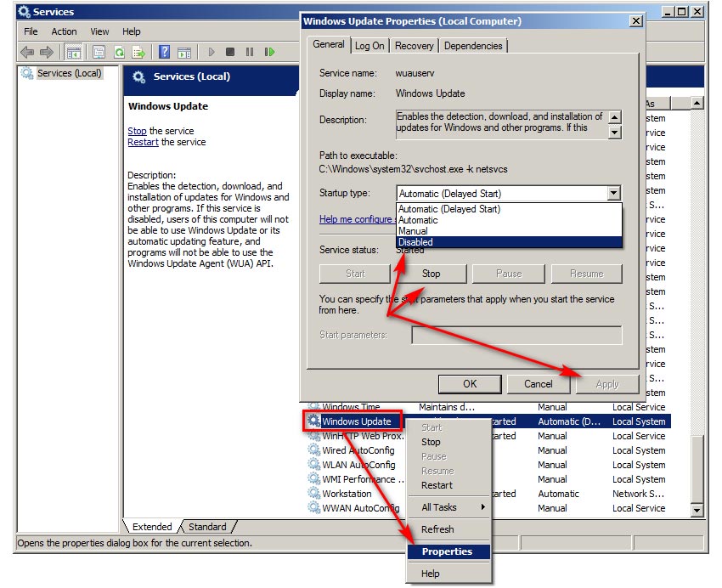722x588 pixels.
Task: Select the WWAN AutoConfig service name
Action: pos(360,507)
